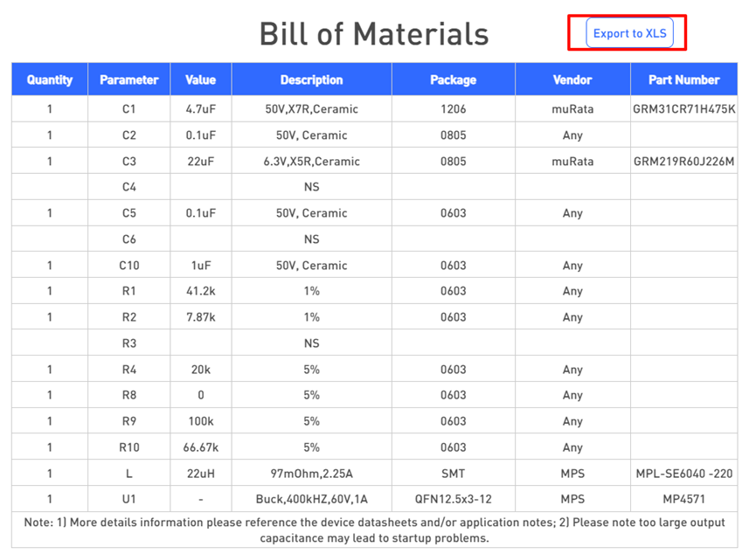Image resolution: width=756 pixels, height=554 pixels.
Task: Click the Part Number column header
Action: click(x=683, y=80)
